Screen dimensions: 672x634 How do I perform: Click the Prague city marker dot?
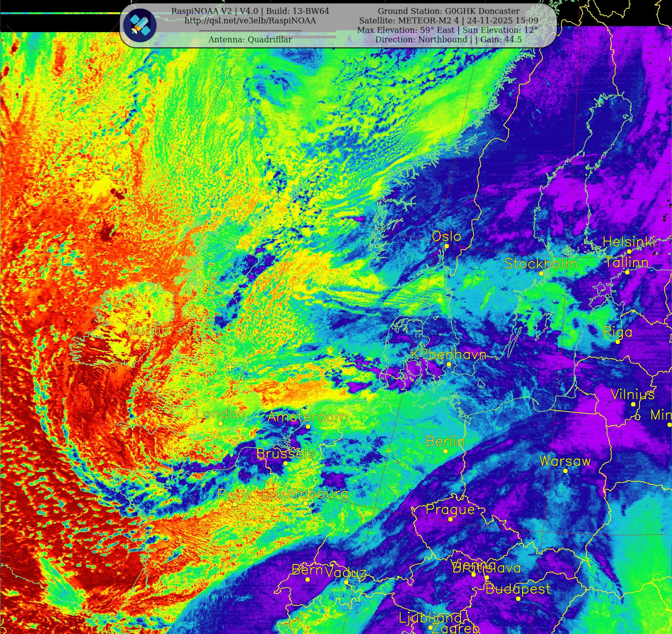point(450,519)
